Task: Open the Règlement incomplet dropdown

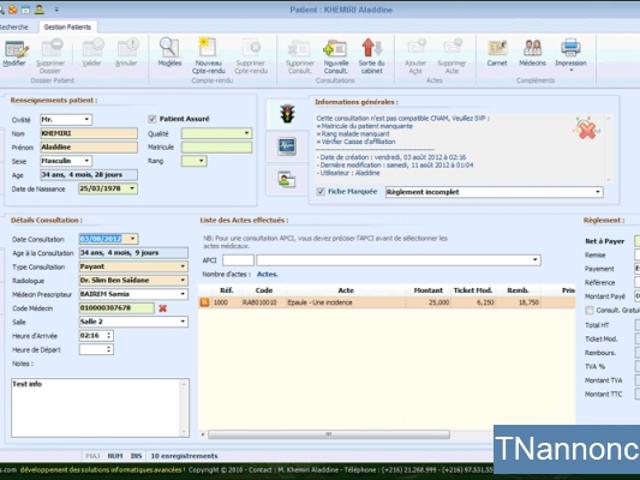Action: (598, 192)
